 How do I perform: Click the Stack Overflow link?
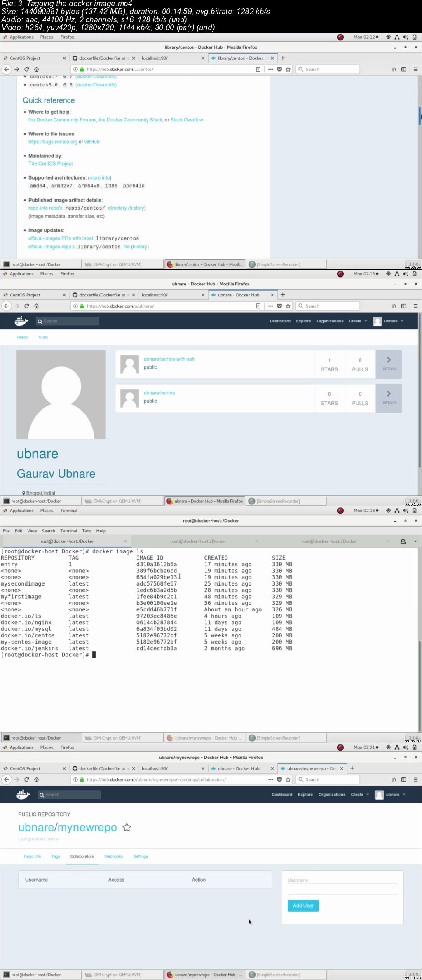(x=187, y=120)
